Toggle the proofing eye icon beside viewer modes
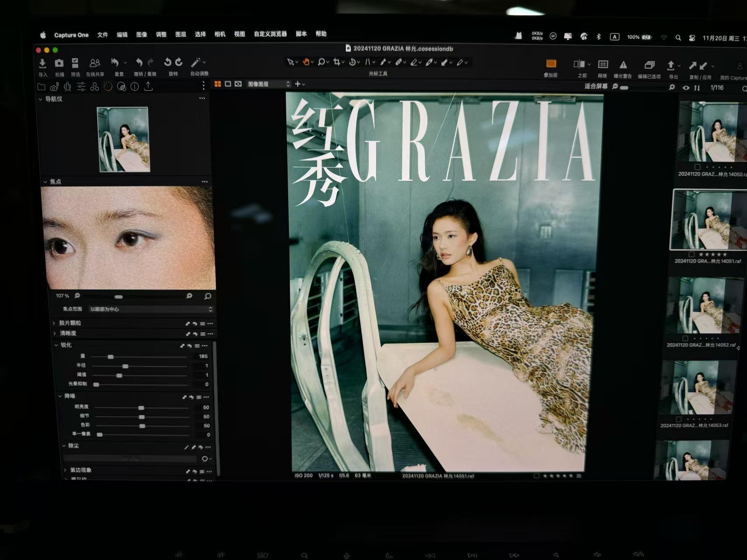This screenshot has height=560, width=747. coord(238,84)
